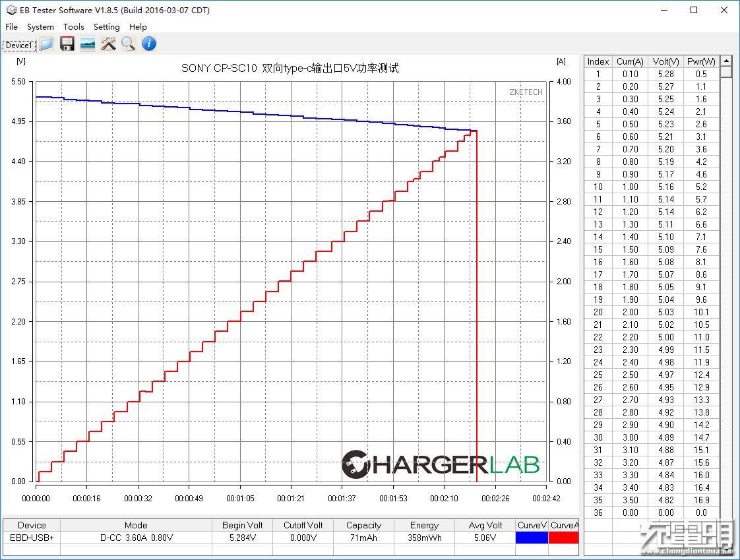Viewport: 740px width, 560px height.
Task: Click the 4.95 voltage cell in row 26
Action: click(x=665, y=387)
